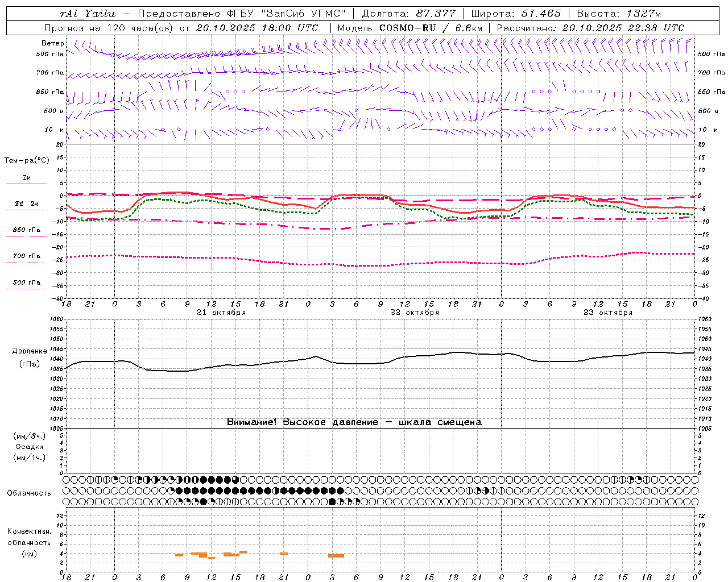Click the Модель COSMO-RU / 6.6км text
This screenshot has height=582, width=728.
click(x=409, y=28)
